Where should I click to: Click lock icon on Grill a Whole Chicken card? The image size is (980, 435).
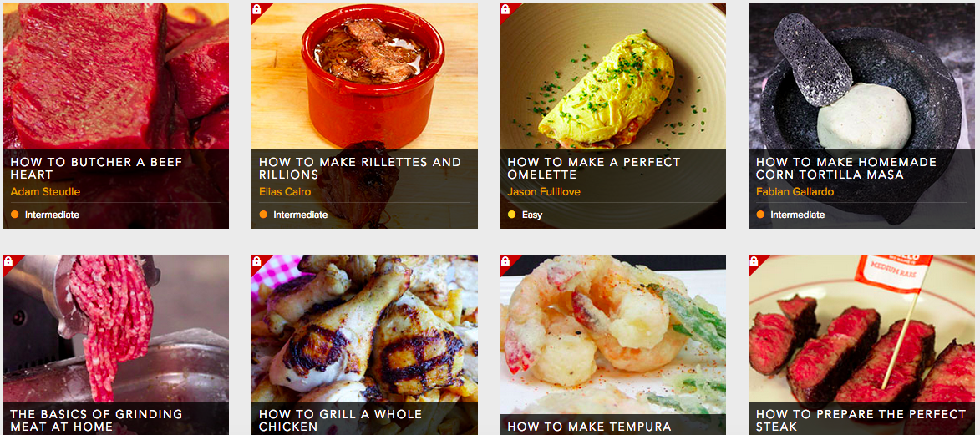256,261
